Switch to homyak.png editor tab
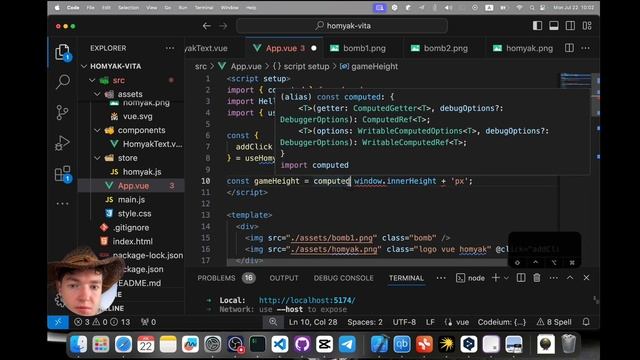This screenshot has height=360, width=640. point(523,48)
